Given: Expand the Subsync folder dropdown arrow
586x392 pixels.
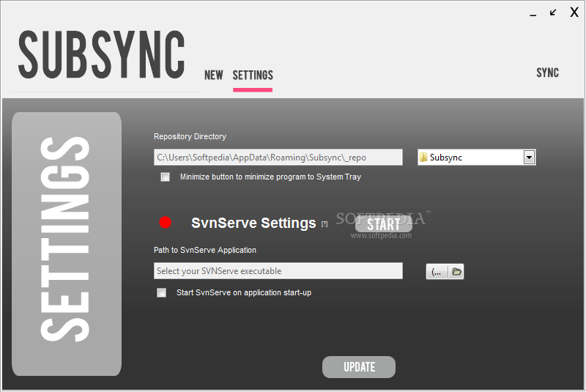Looking at the screenshot, I should 529,158.
